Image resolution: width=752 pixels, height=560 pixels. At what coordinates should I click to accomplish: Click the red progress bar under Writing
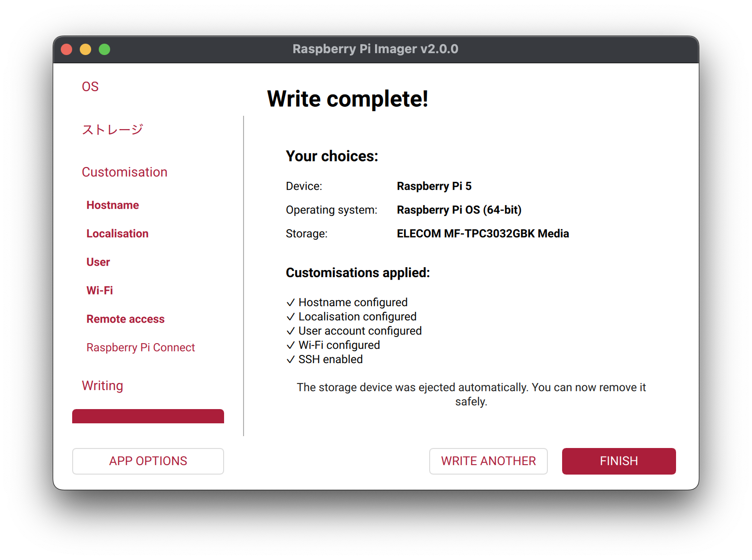(148, 416)
